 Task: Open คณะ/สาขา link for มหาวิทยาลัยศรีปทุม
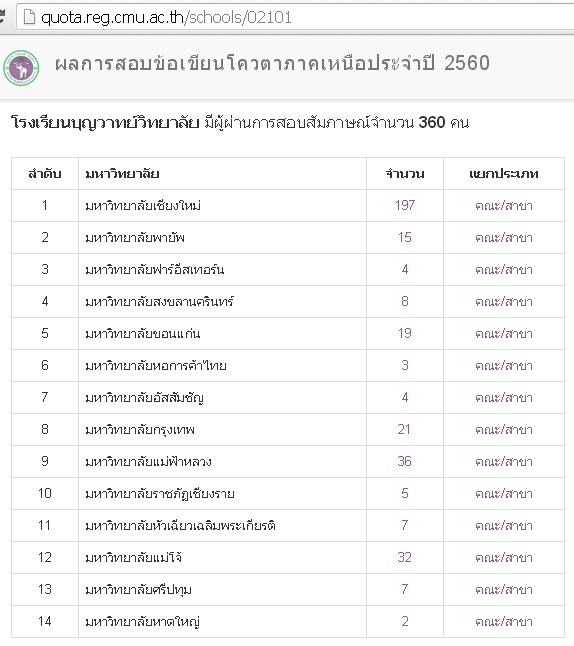click(x=504, y=589)
